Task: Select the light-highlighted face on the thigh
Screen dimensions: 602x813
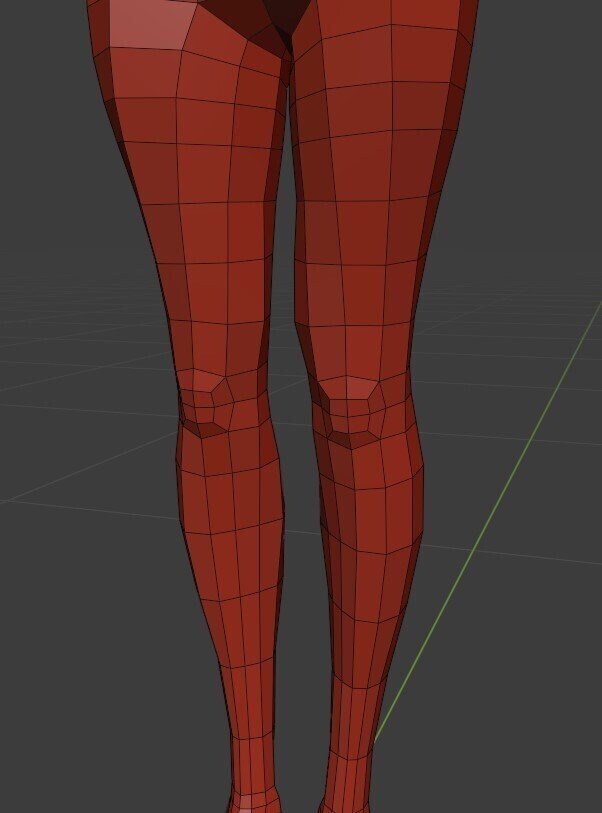Action: 151,25
